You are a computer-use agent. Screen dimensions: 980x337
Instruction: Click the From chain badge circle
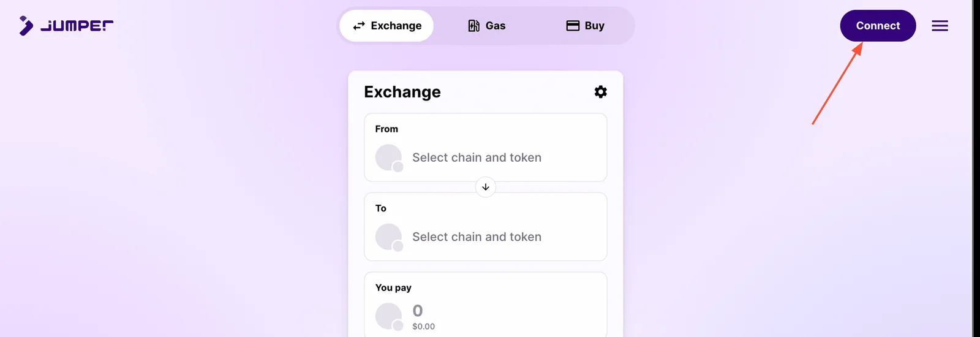tap(398, 167)
